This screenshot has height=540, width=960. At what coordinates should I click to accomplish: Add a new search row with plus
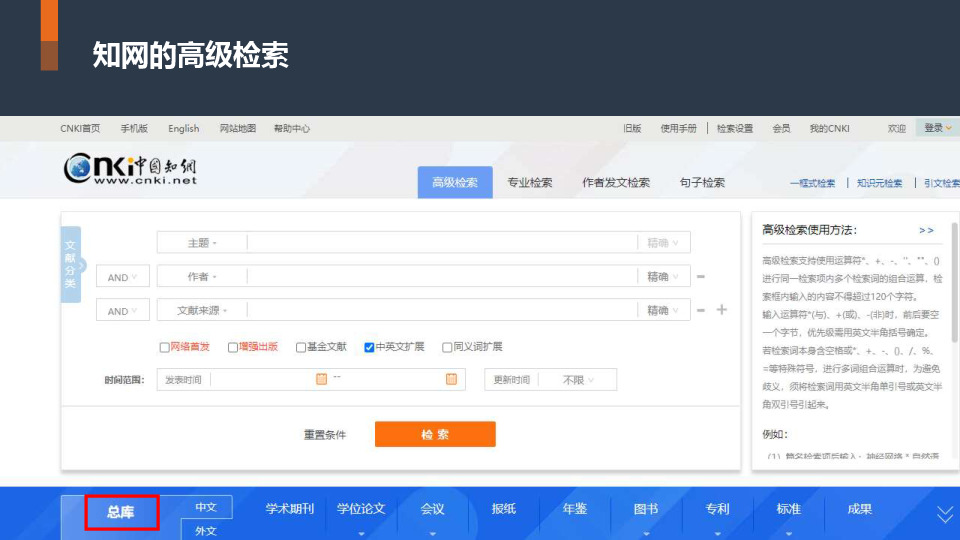(722, 310)
